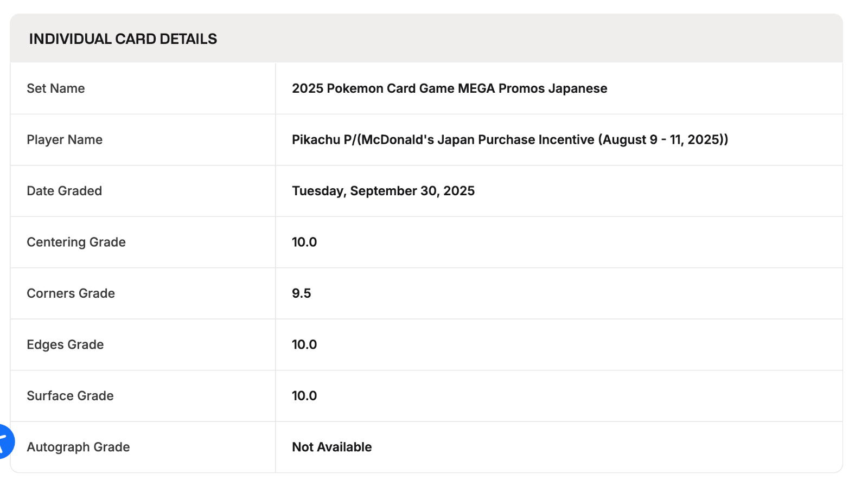The image size is (868, 493).
Task: Open the blue accessibility widget icon
Action: (4, 441)
